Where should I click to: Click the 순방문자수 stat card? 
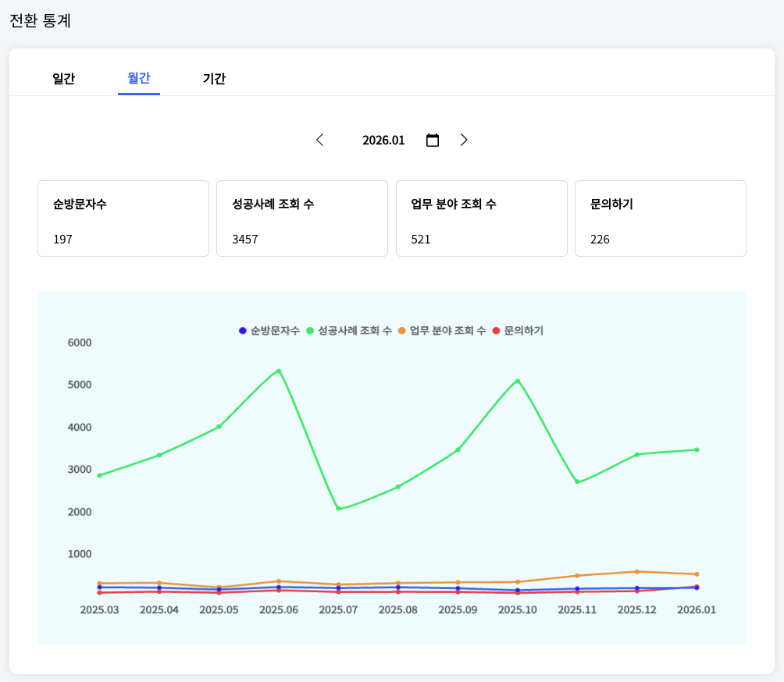tap(123, 218)
